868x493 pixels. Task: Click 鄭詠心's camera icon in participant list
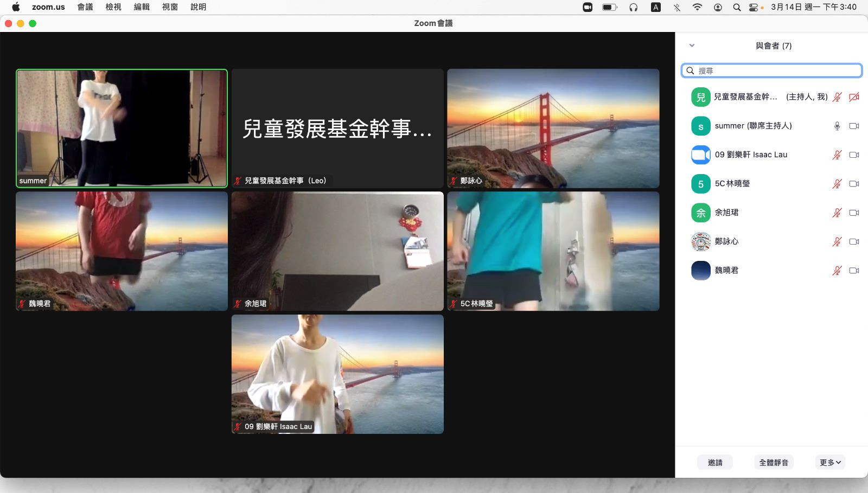pos(854,241)
